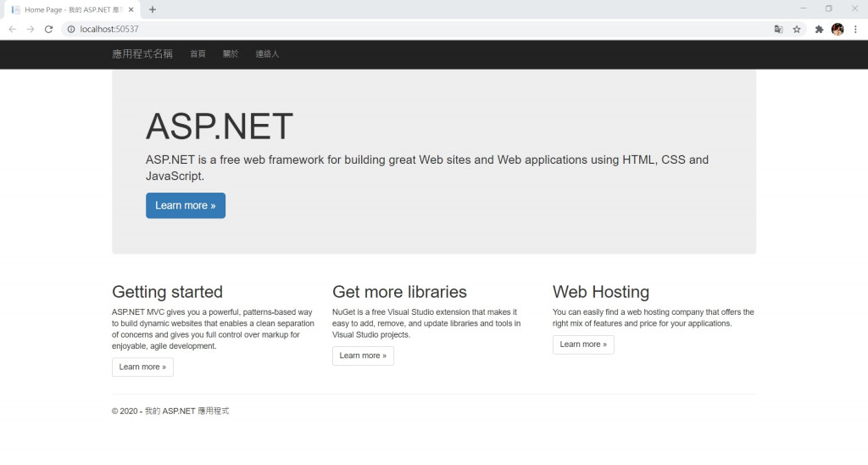This screenshot has height=465, width=868.
Task: Close the Home Page browser tab
Action: (131, 9)
